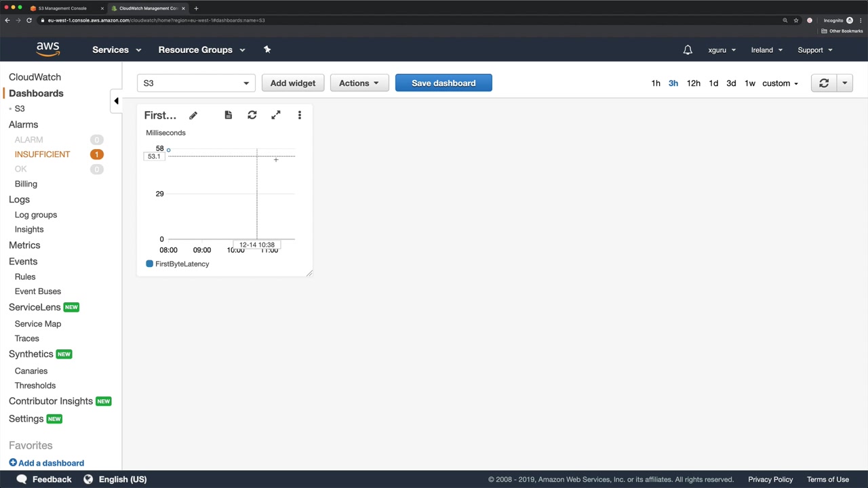Set time range to 3d
The image size is (868, 488).
pyautogui.click(x=731, y=83)
